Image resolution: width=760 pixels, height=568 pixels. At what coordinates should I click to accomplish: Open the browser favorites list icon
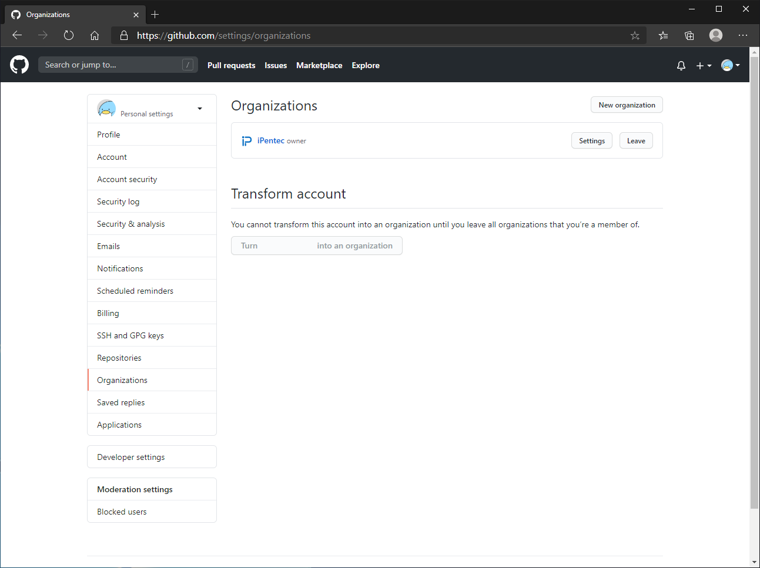point(663,35)
